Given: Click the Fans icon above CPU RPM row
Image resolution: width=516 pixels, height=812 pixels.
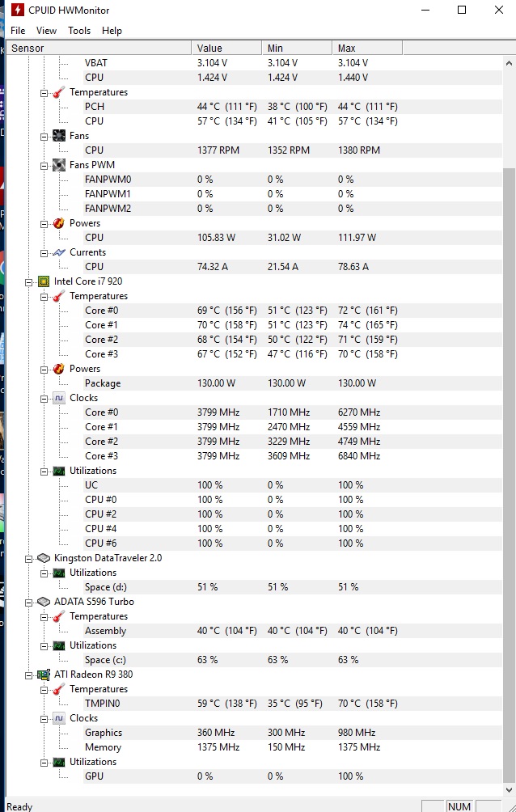Looking at the screenshot, I should point(58,136).
